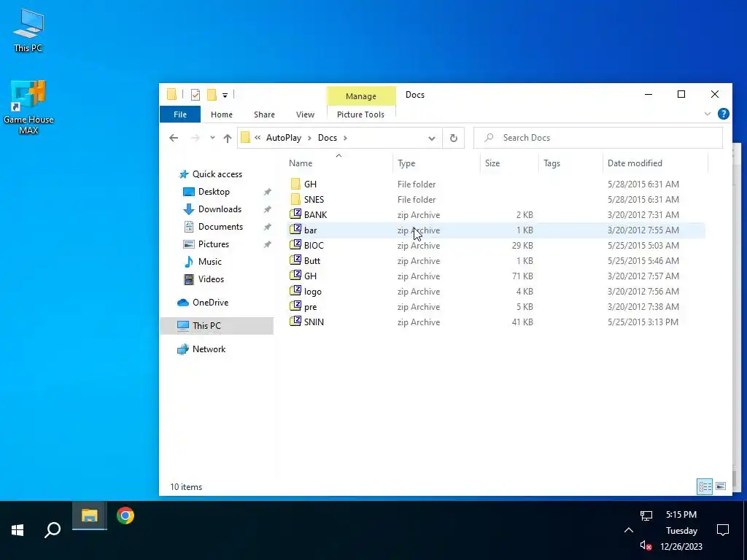Select the GH file folder
Screen dimensions: 747x560
[x=496, y=184]
